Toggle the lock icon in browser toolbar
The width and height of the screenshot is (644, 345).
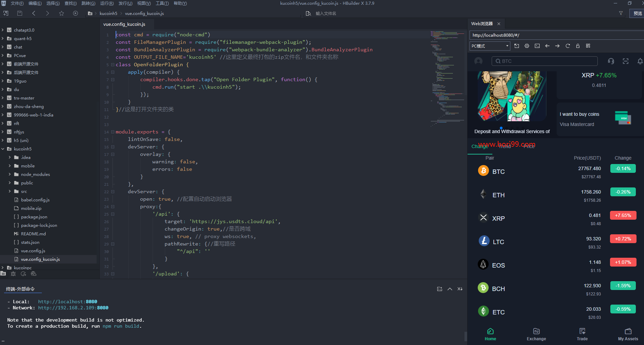pyautogui.click(x=578, y=46)
